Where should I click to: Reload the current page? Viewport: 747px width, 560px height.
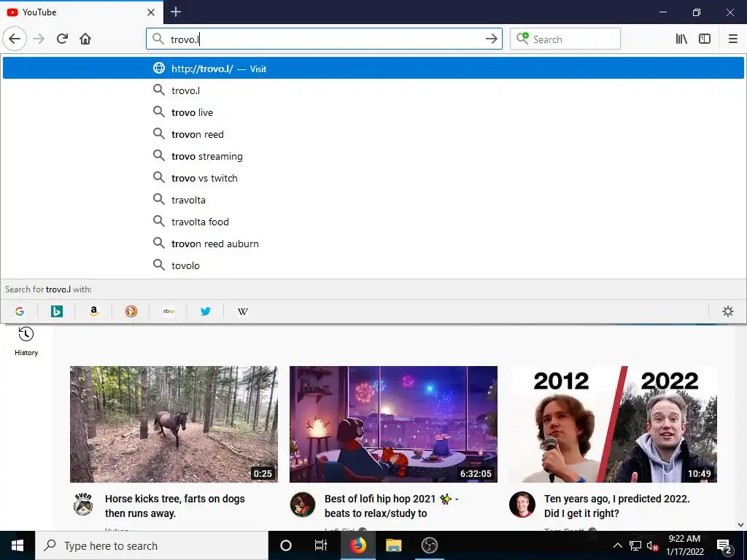[x=62, y=39]
